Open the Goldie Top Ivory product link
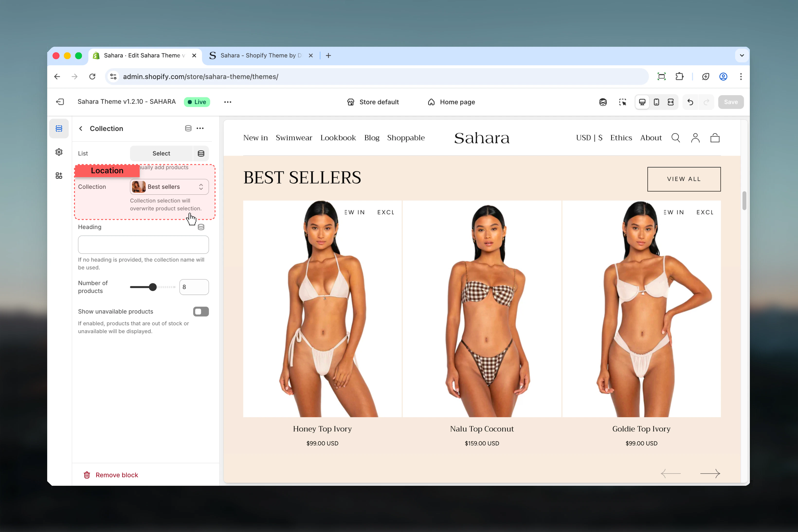This screenshot has height=532, width=798. click(641, 429)
